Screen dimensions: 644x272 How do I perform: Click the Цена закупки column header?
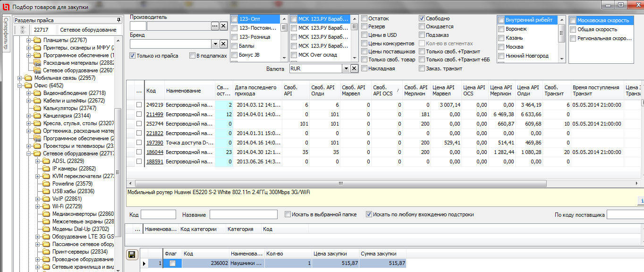point(335,254)
